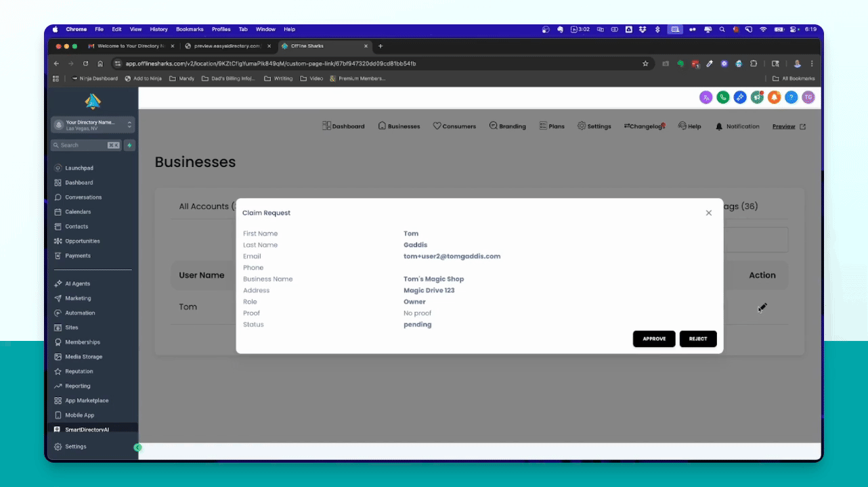Screen dimensions: 868x487
Task: Open the TG user avatar menu
Action: pos(808,97)
